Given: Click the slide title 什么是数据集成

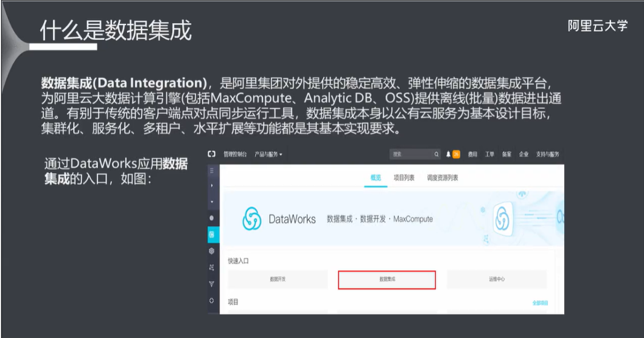Looking at the screenshot, I should point(116,30).
